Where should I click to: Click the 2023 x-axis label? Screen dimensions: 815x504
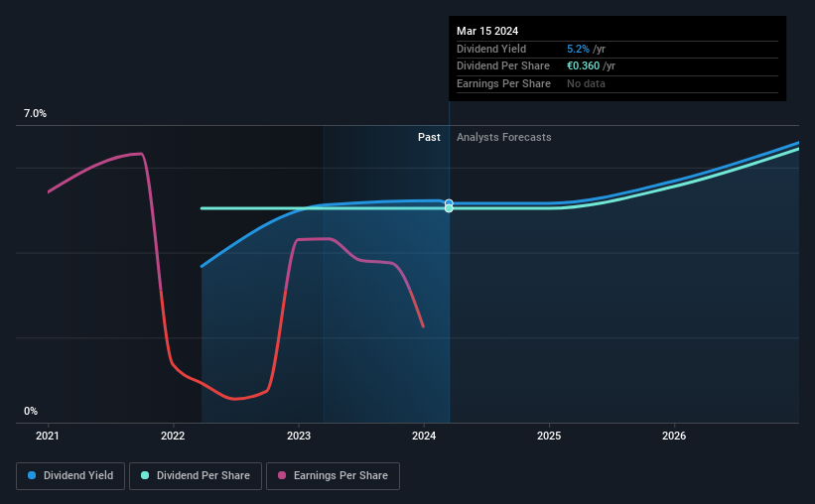click(x=299, y=436)
